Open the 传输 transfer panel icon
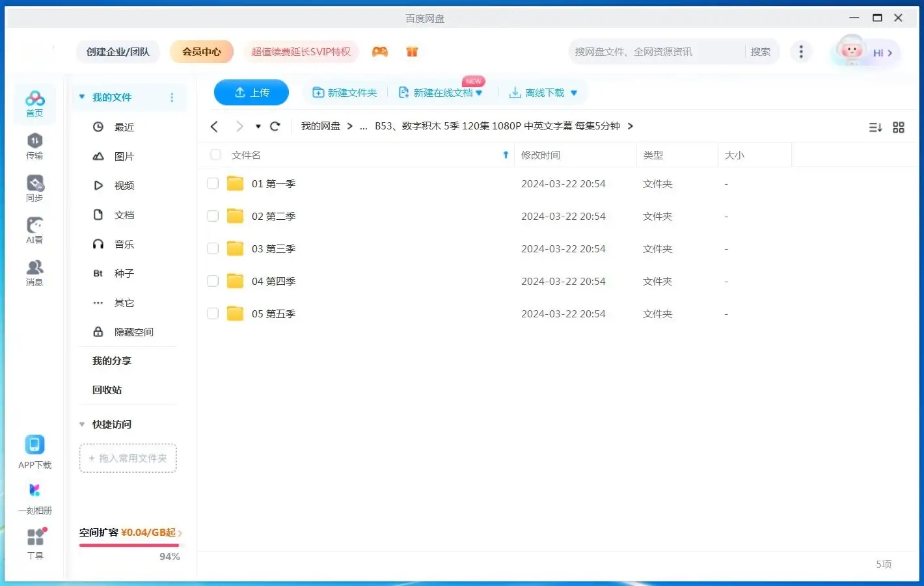The height and width of the screenshot is (586, 924). 34,145
